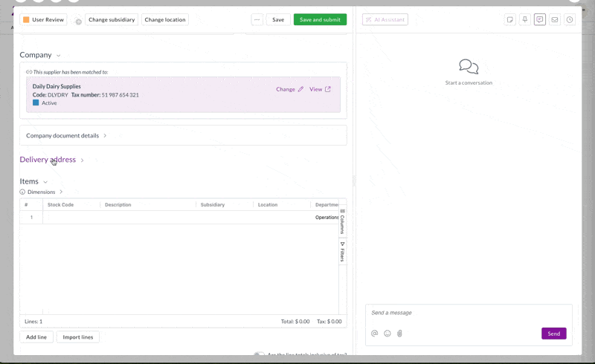Click the mention @ icon

pyautogui.click(x=375, y=334)
